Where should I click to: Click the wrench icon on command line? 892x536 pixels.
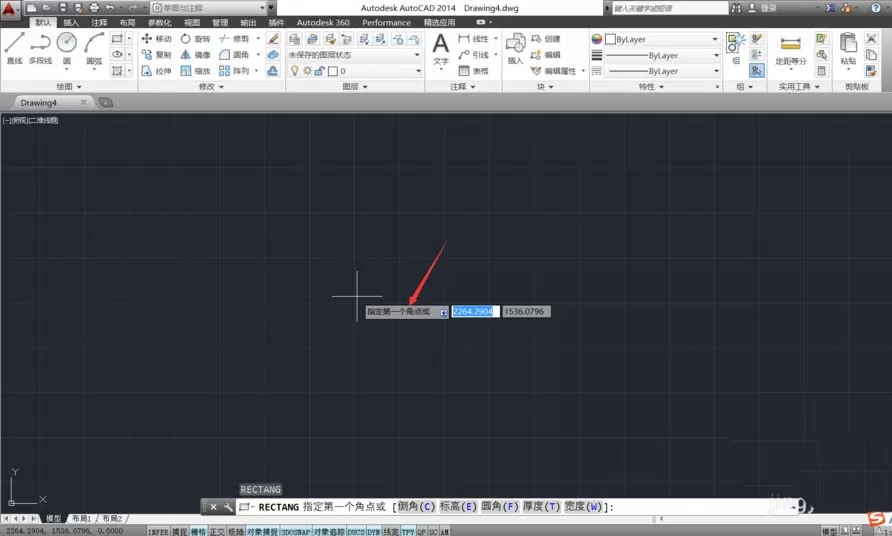(x=228, y=506)
